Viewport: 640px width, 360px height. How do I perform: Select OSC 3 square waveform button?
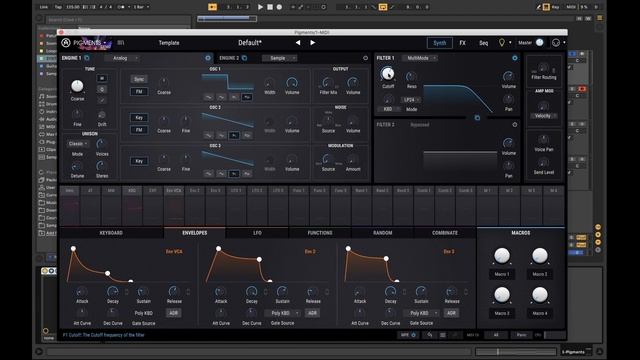tap(247, 173)
